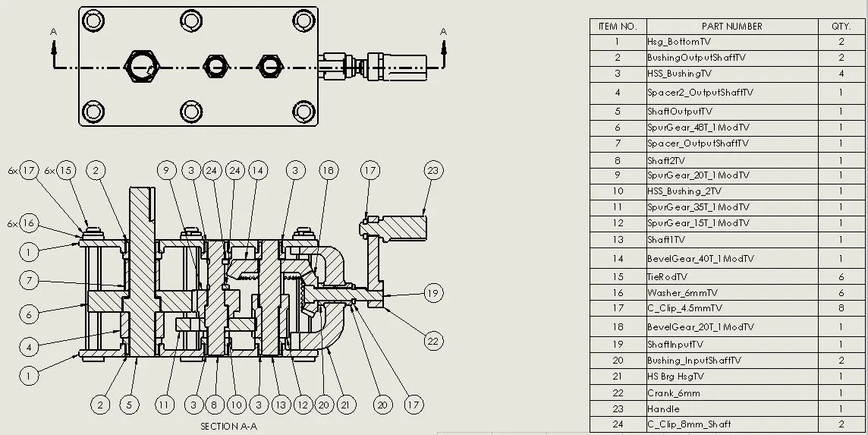Viewport: 868px width, 435px height.
Task: Click the QTY. column header
Action: 841,27
